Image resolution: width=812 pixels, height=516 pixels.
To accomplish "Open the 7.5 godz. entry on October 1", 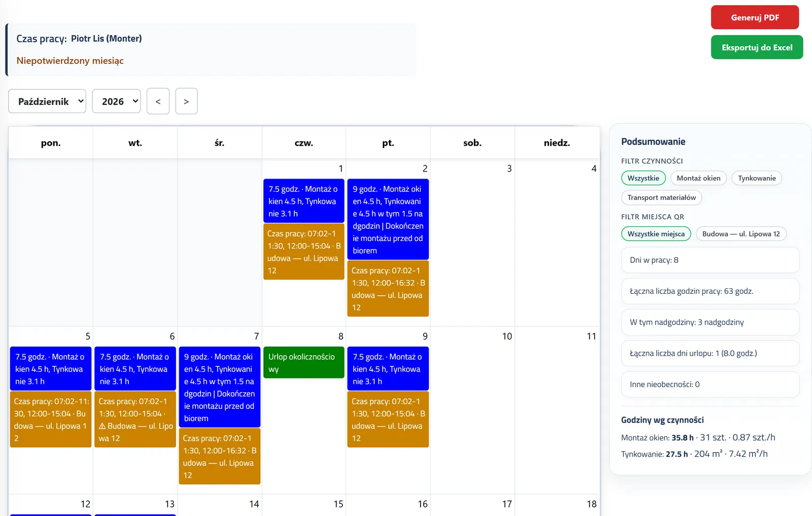I will (x=303, y=201).
